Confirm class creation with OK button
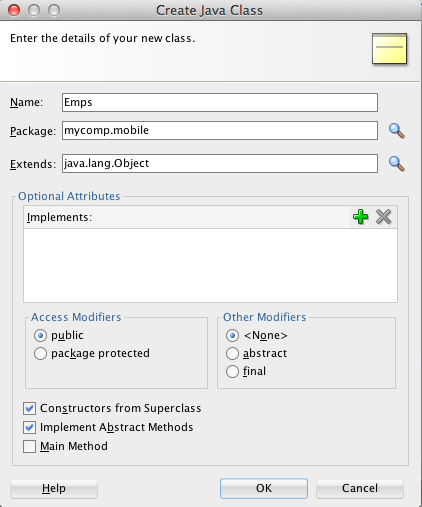422x507 pixels. 264,488
